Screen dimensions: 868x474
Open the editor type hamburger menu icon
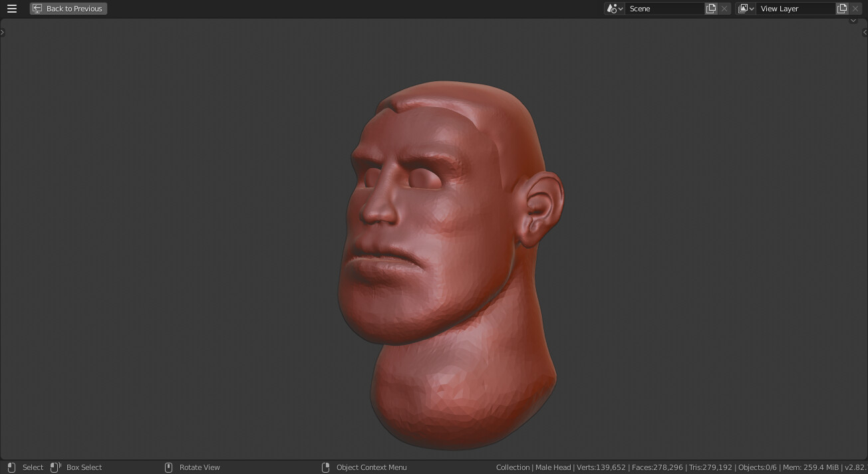pyautogui.click(x=12, y=9)
